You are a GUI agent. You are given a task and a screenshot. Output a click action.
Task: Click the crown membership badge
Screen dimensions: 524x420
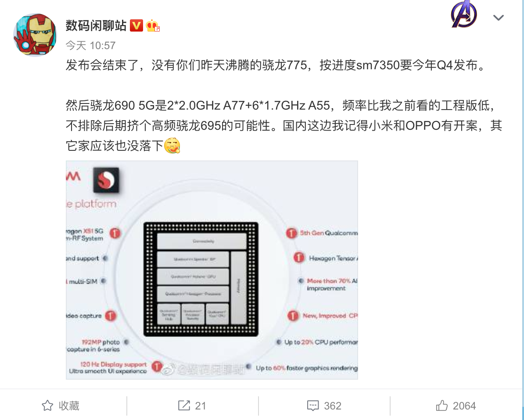coord(152,26)
